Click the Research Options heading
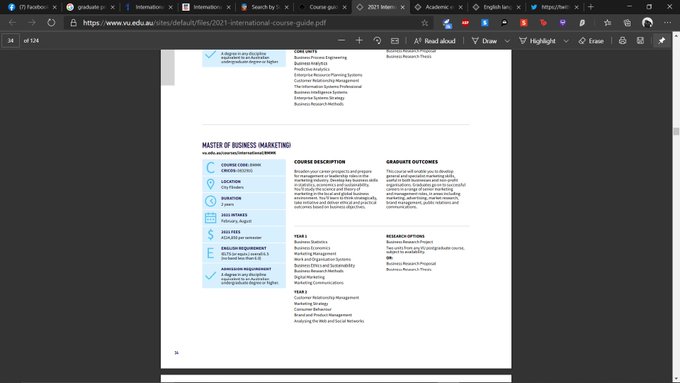The height and width of the screenshot is (383, 680). click(405, 236)
